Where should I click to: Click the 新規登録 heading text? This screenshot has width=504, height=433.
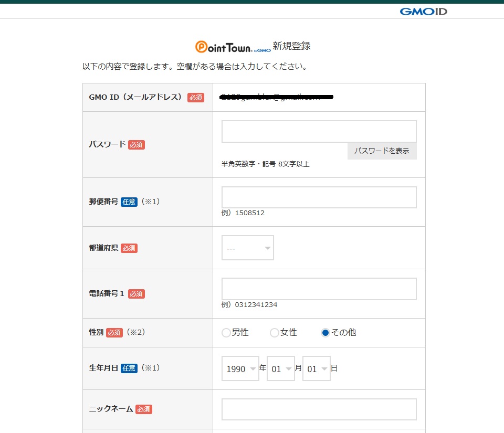tap(291, 46)
